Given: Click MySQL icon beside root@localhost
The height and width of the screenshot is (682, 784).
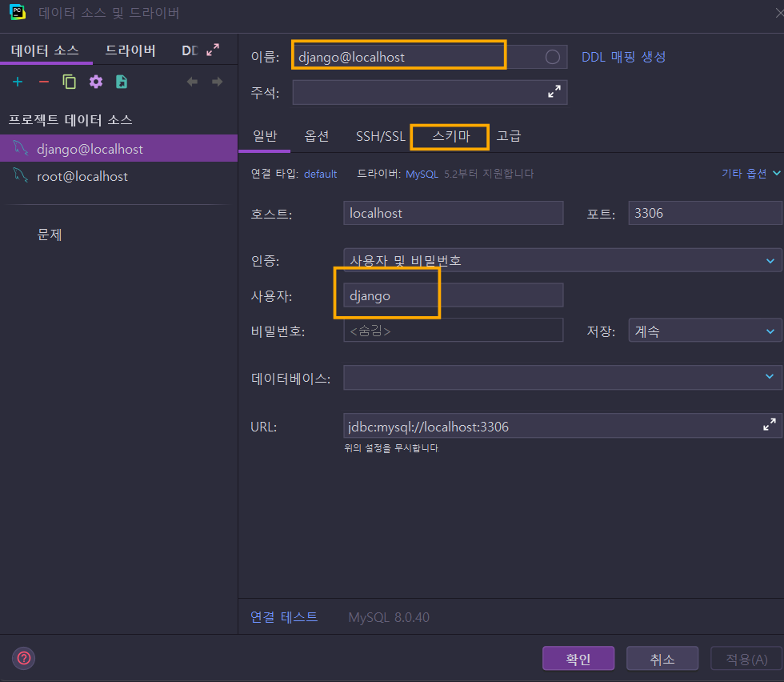Looking at the screenshot, I should pos(21,175).
